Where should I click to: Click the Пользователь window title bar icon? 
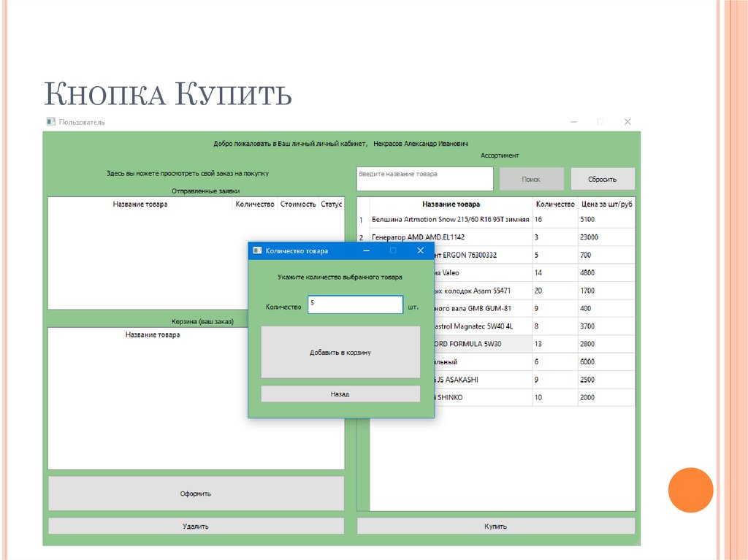point(50,122)
